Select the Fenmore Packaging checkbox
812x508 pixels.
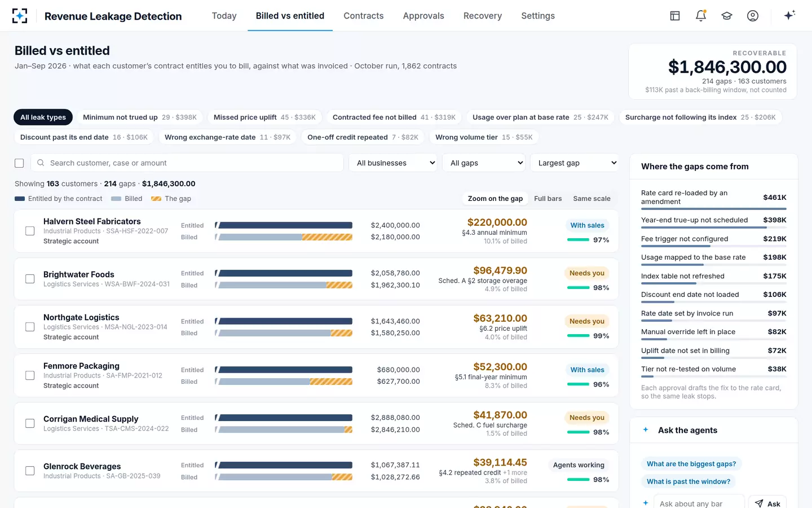click(30, 375)
